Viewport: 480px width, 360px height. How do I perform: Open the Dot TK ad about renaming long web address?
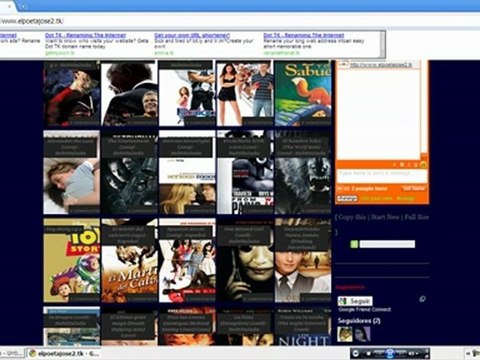coord(304,35)
